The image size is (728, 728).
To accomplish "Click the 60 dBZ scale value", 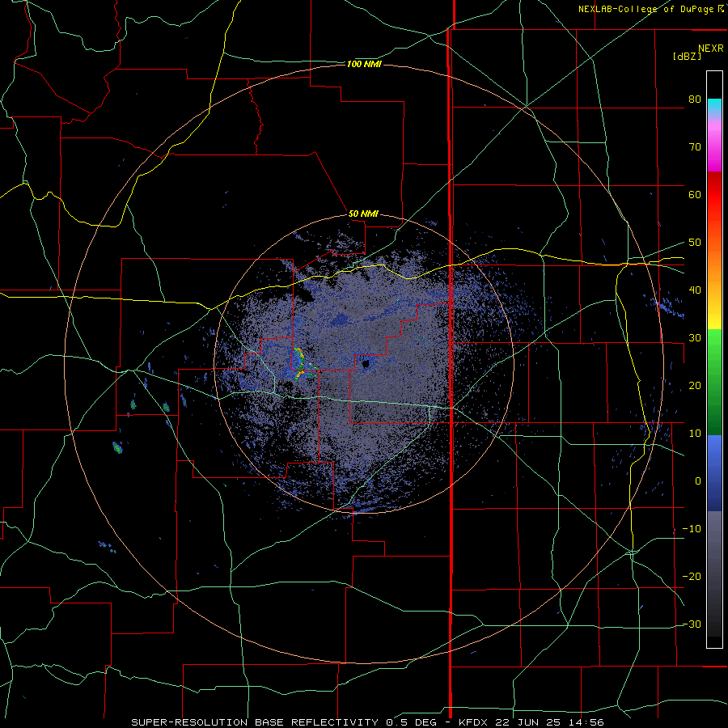I will tap(695, 194).
